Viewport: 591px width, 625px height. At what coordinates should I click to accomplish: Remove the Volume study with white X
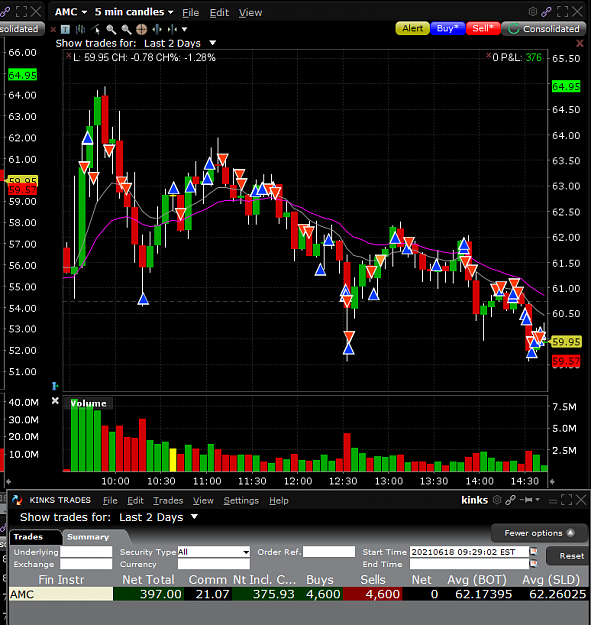(x=55, y=401)
